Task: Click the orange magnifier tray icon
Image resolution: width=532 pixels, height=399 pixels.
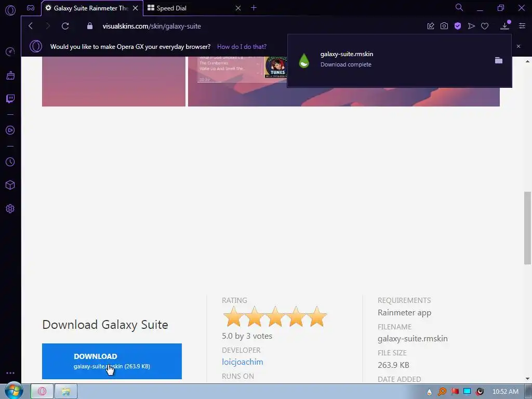Action: 442,392
